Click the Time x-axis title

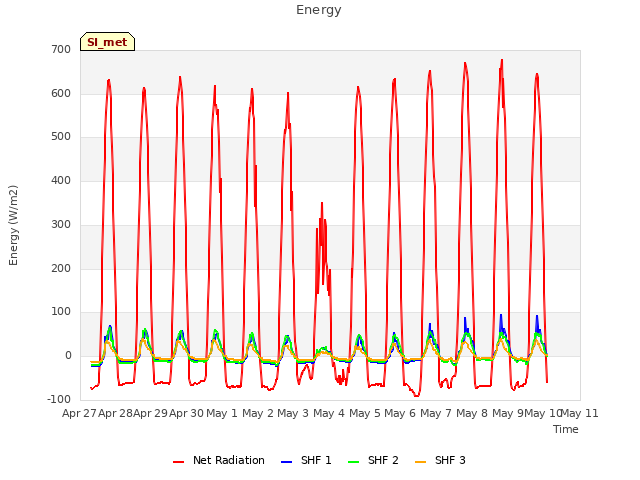(x=566, y=429)
